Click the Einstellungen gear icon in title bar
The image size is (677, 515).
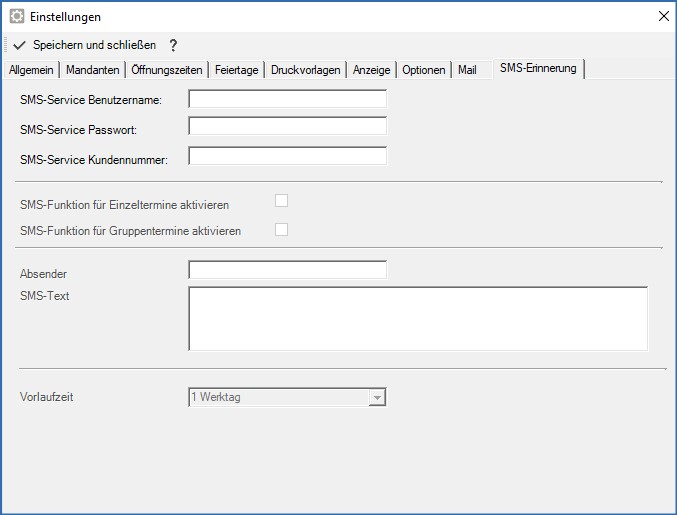(x=17, y=17)
